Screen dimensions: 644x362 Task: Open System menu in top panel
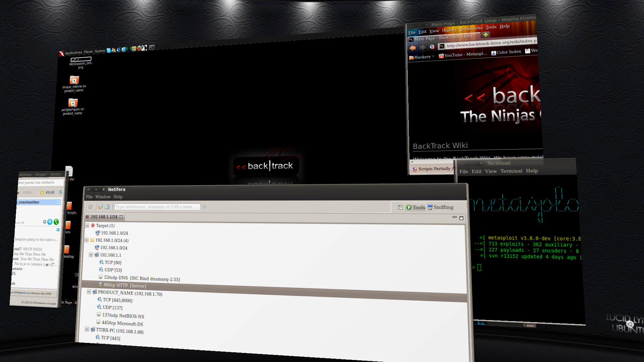[100, 51]
